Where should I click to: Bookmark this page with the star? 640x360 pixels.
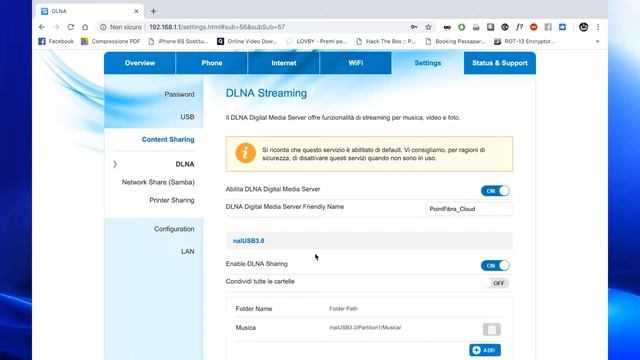pos(428,27)
